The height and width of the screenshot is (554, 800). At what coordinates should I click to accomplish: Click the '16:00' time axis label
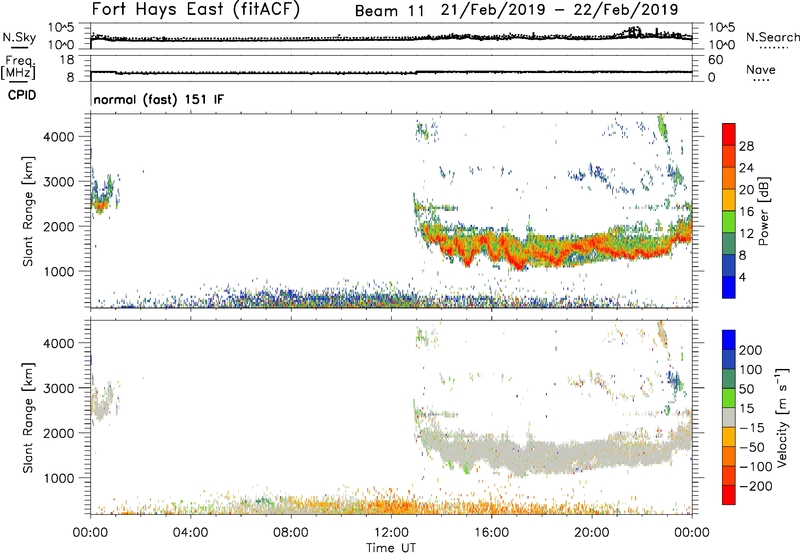[x=491, y=532]
